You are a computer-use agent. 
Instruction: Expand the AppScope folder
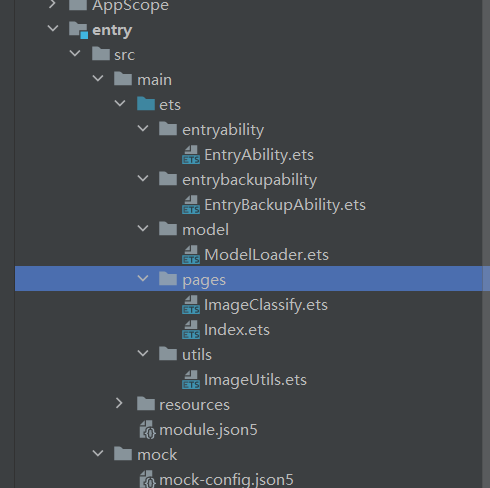point(52,4)
